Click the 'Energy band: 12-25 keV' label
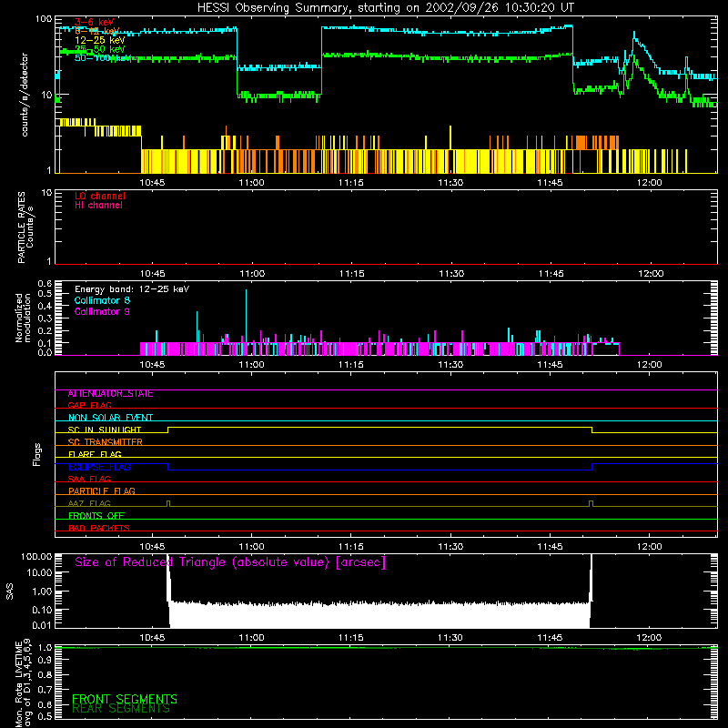Viewport: 728px width, 728px height. (x=132, y=289)
